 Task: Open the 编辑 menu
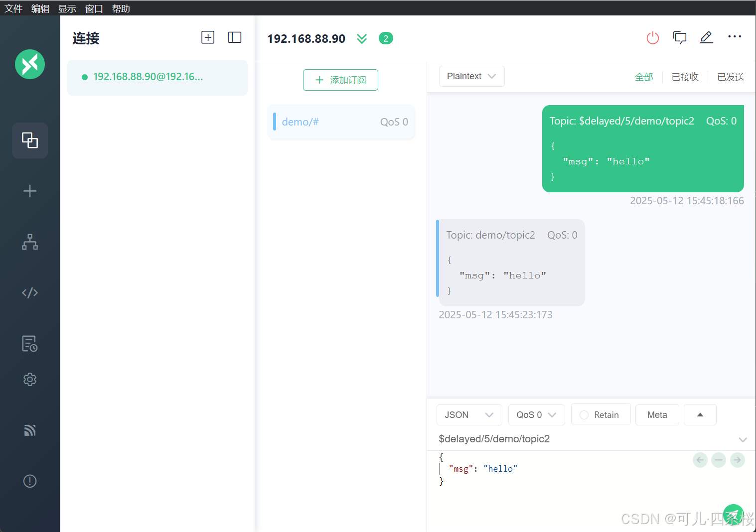[40, 8]
